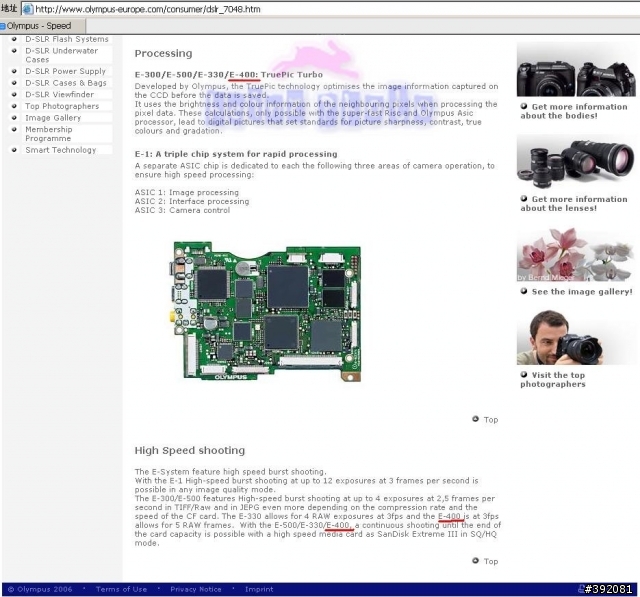Click bullet icon beside Smart Technology
640x597 pixels.
pyautogui.click(x=14, y=149)
